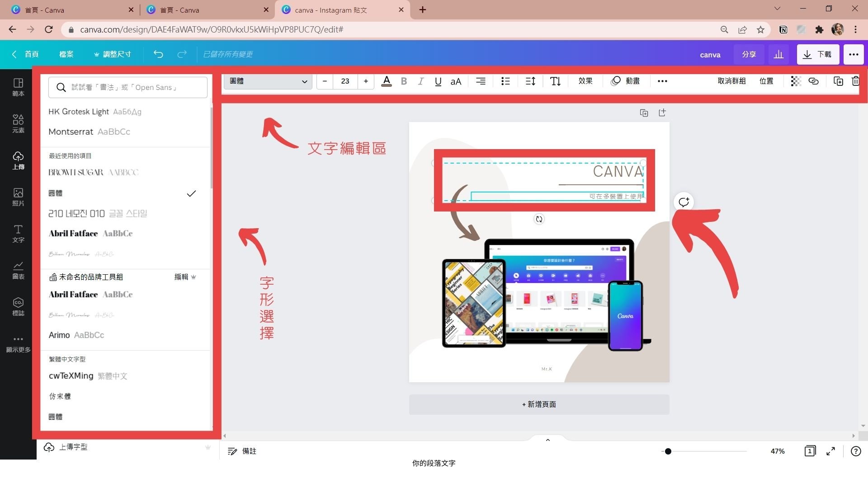Click the undo arrow in the header
The height and width of the screenshot is (488, 868).
tap(158, 54)
